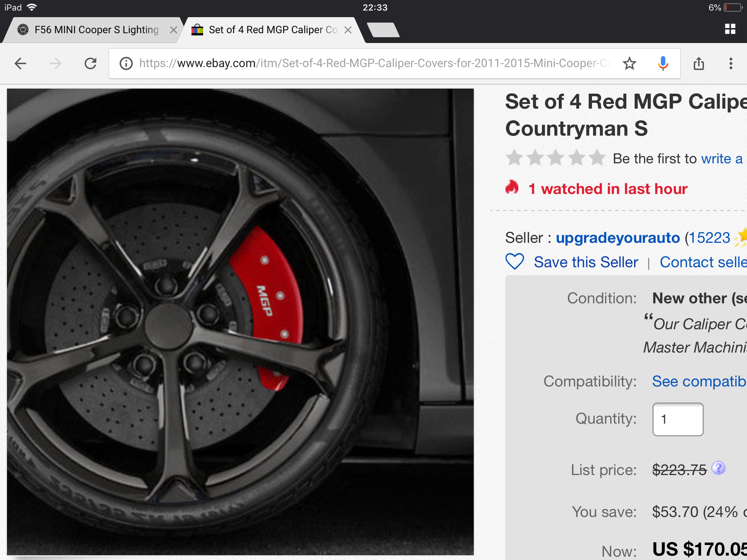Click the forward navigation arrow
Viewport: 747px width, 560px height.
[55, 63]
